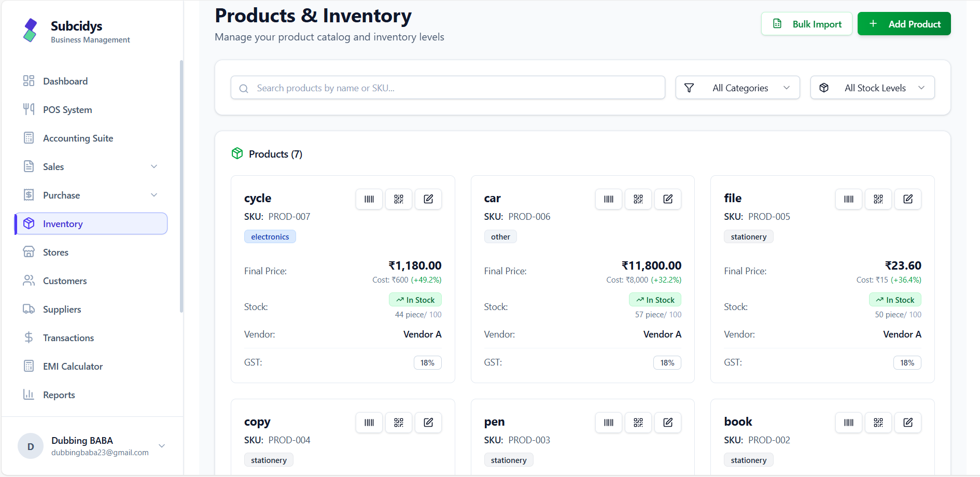Screen dimensions: 980x477
Task: Click the 18% GST badge on cycle
Action: (x=427, y=363)
